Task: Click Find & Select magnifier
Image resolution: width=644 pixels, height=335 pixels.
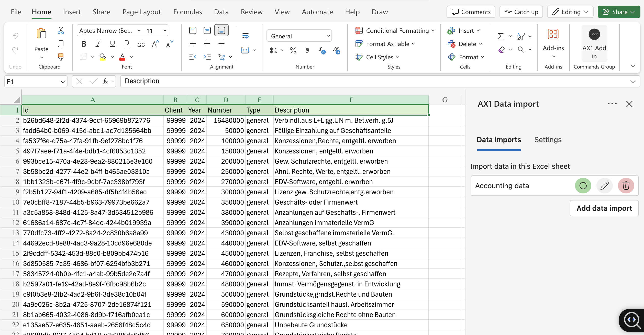Action: click(521, 50)
